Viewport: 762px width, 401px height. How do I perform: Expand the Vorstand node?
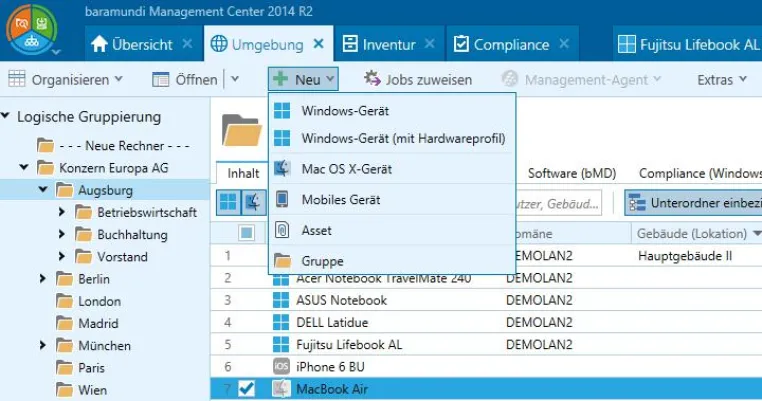coord(62,256)
